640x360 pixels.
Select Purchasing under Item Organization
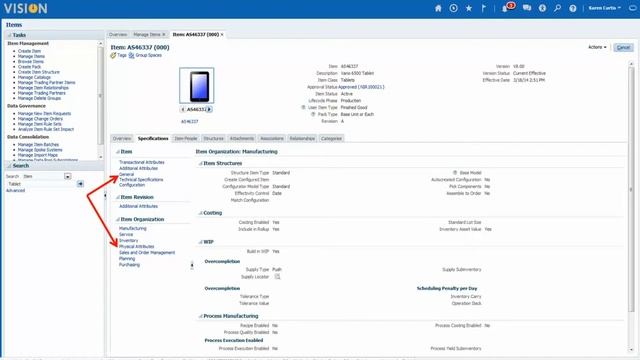pos(129,265)
